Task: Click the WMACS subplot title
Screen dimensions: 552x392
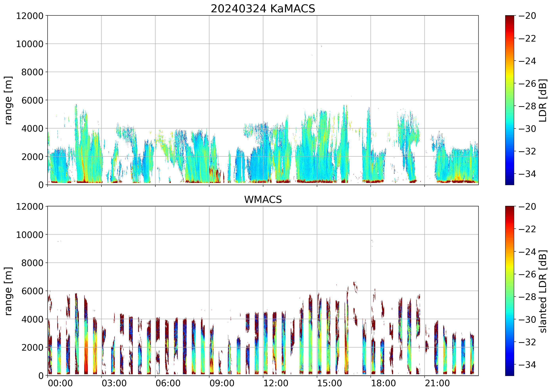Action: [263, 200]
